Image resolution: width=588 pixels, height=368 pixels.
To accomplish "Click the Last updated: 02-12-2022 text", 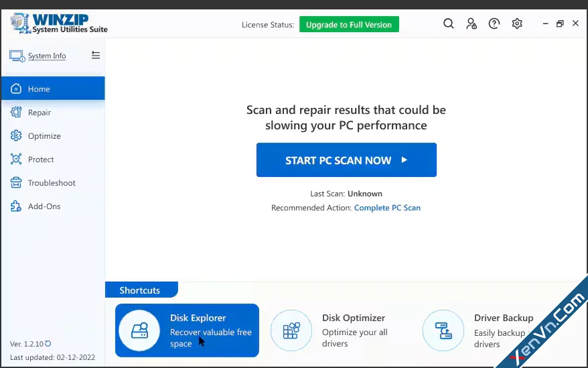I will 52,357.
